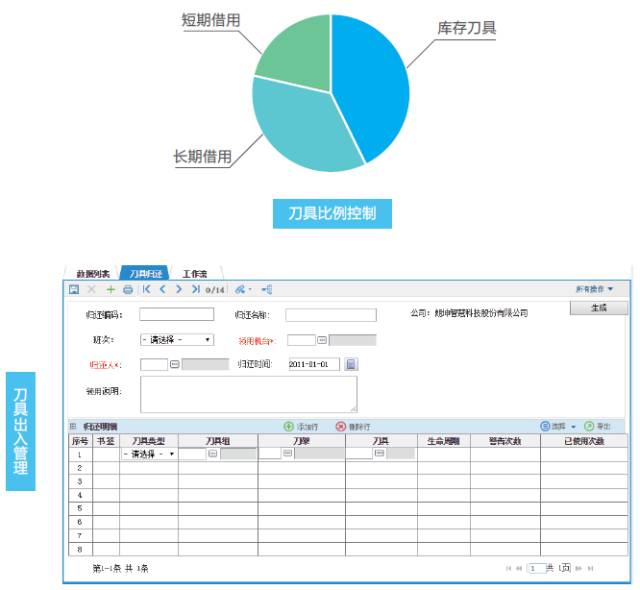Open the tools wrench dropdown in toolbar

pos(243,290)
